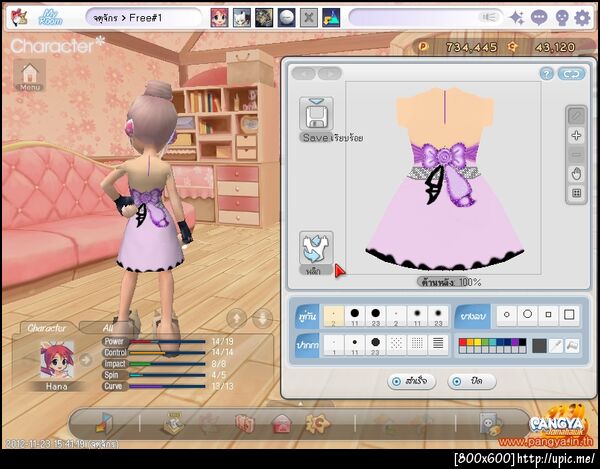Click the chat input field in top bar
The height and width of the screenshot is (469, 600).
click(426, 18)
